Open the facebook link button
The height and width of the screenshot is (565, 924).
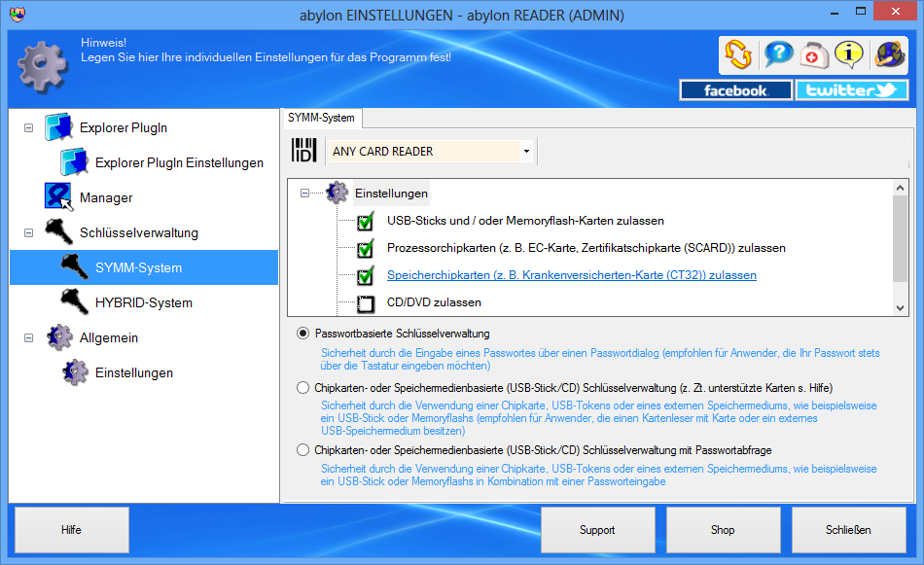coord(735,90)
